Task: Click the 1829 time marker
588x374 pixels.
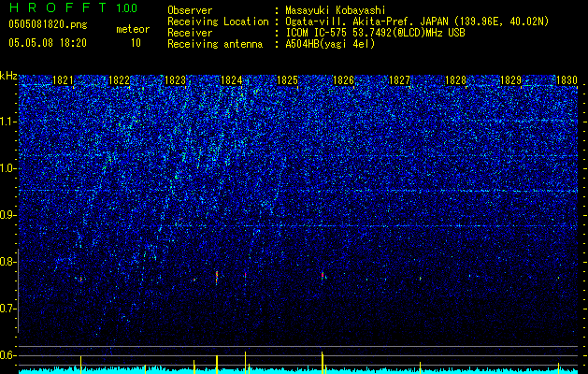Action: coord(511,80)
